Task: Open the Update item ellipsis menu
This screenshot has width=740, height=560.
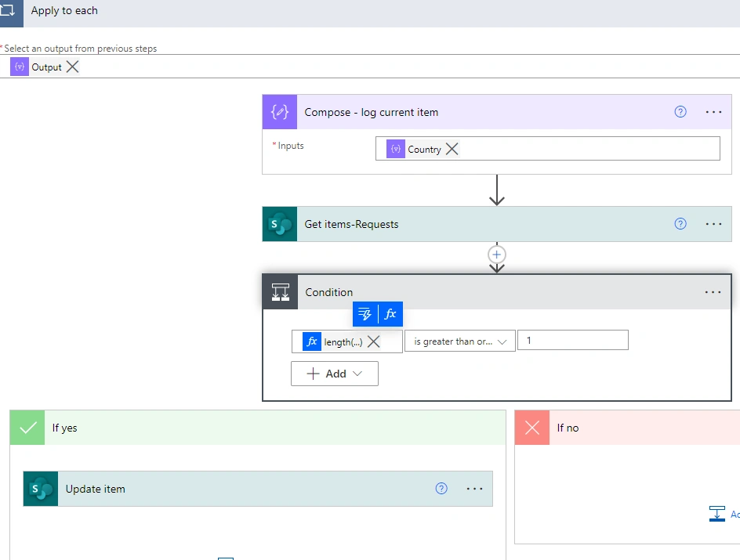Action: pyautogui.click(x=474, y=489)
